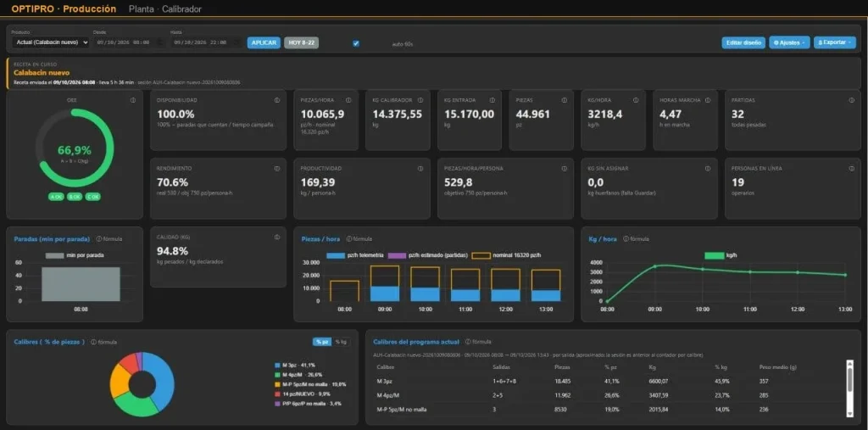Show fórmula for Paradas chart
The width and height of the screenshot is (868, 430).
pos(109,239)
